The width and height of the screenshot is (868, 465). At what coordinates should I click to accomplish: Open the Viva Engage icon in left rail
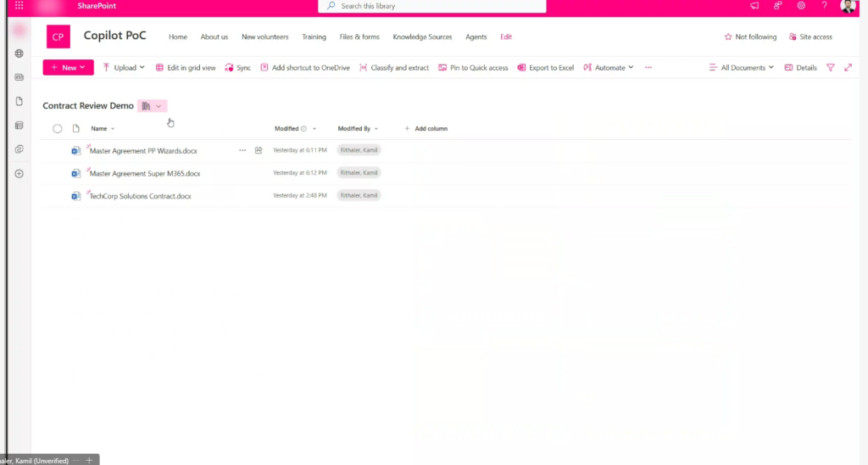pos(19,149)
